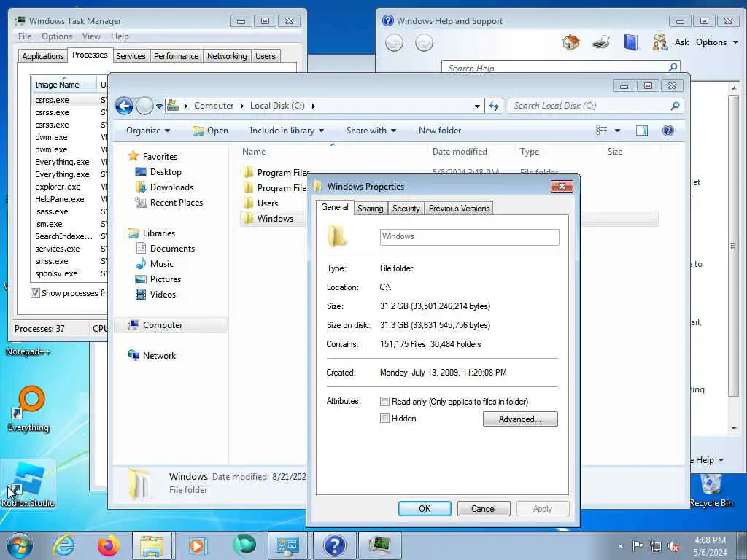Click OK in the Windows Properties dialog
Screen dimensions: 747x560
point(425,508)
